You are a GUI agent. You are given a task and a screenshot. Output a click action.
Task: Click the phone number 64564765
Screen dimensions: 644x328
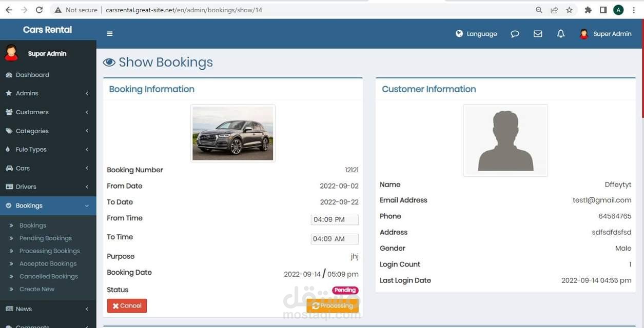point(615,216)
